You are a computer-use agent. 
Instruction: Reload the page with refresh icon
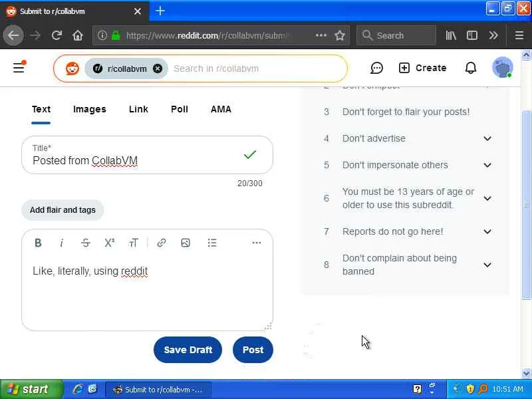pyautogui.click(x=57, y=35)
